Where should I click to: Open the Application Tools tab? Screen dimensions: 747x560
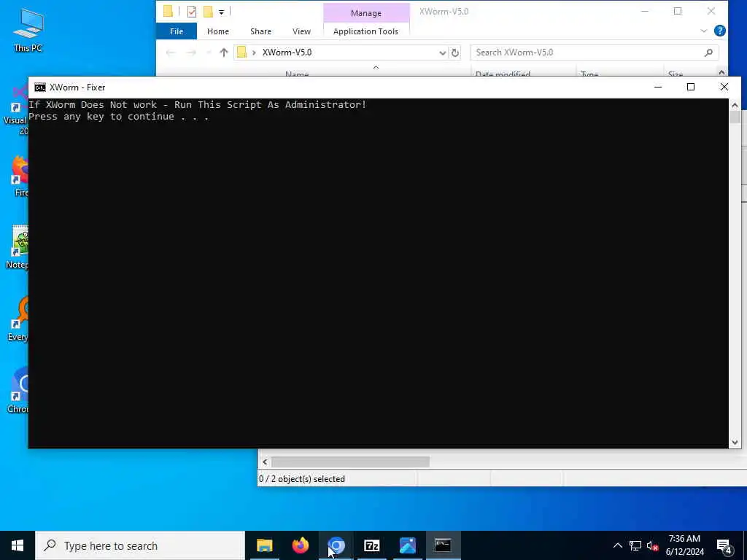365,31
